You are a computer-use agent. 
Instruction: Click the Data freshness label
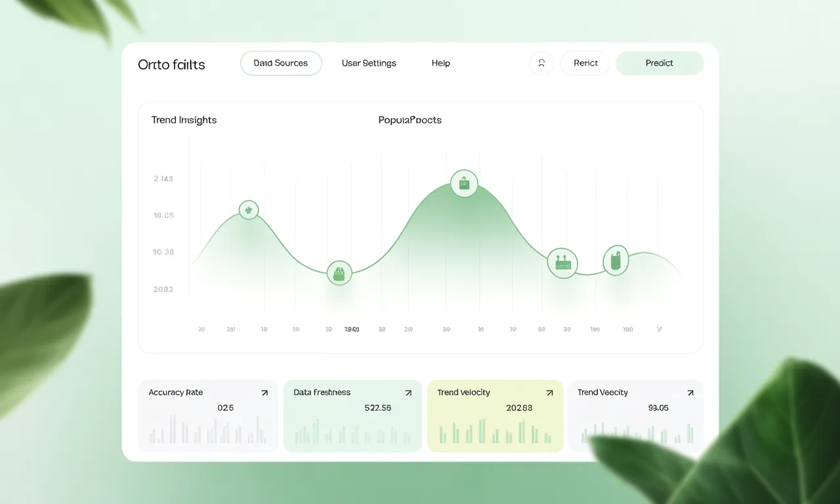click(322, 392)
